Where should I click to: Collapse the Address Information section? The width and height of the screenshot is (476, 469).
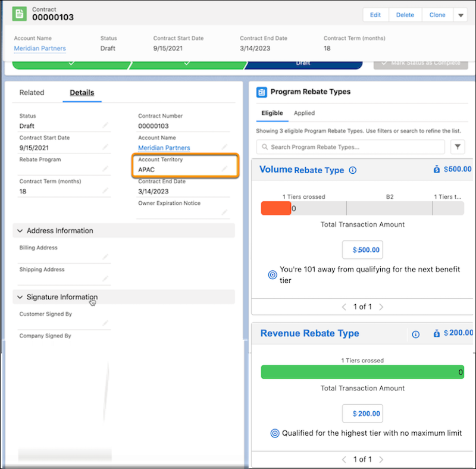pos(20,231)
